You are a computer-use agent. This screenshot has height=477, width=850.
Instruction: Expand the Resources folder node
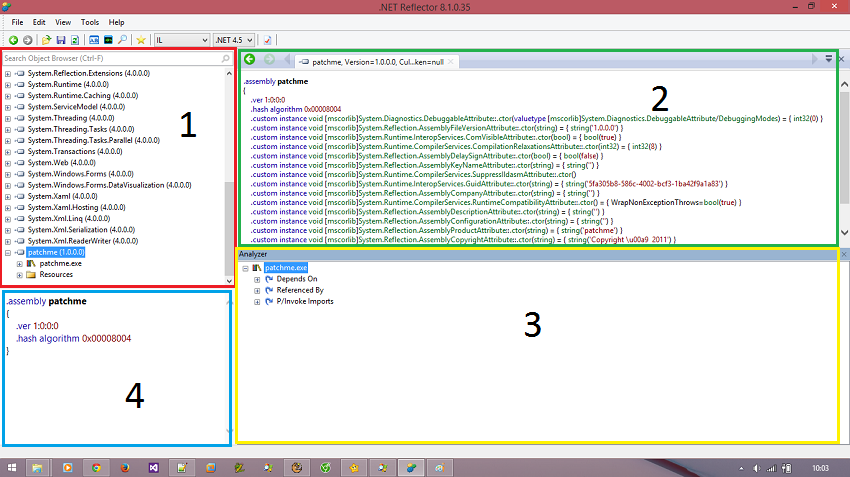(20, 275)
